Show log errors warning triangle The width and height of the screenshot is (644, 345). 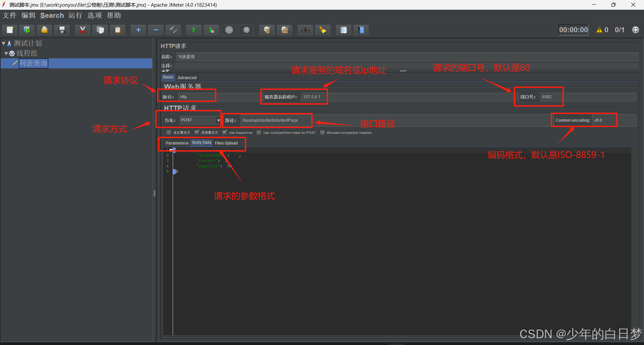click(599, 30)
